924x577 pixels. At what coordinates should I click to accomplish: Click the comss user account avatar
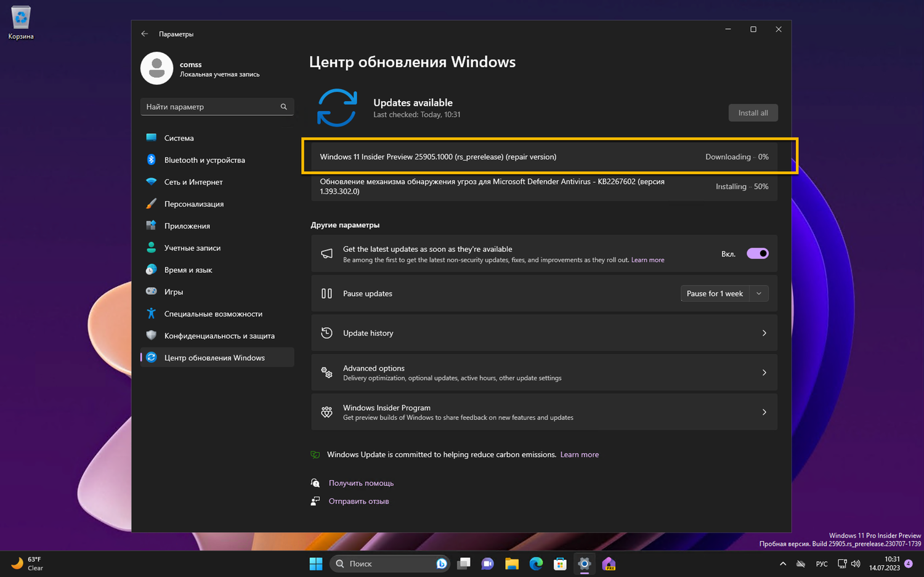tap(156, 68)
